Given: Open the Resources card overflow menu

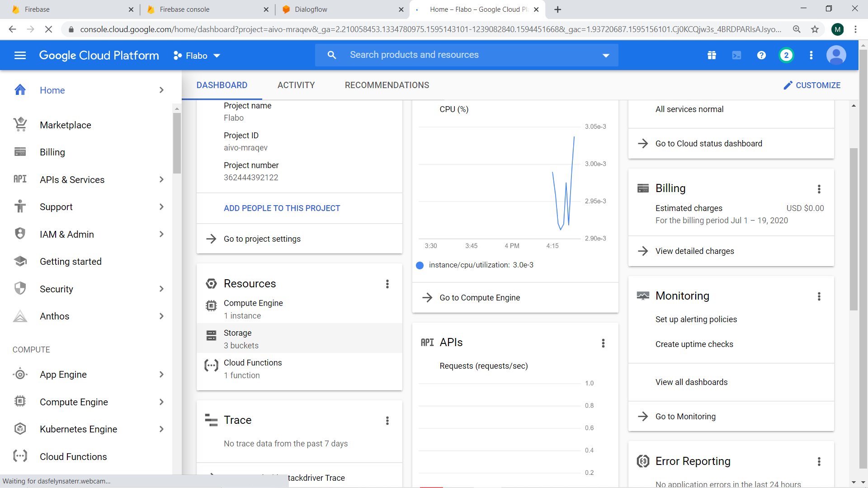Looking at the screenshot, I should tap(387, 284).
